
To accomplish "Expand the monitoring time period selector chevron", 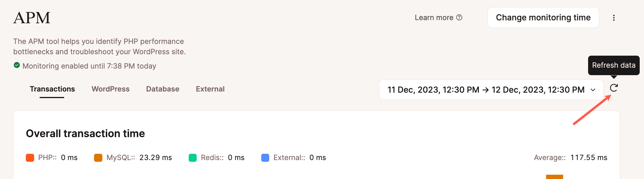I will (x=593, y=90).
